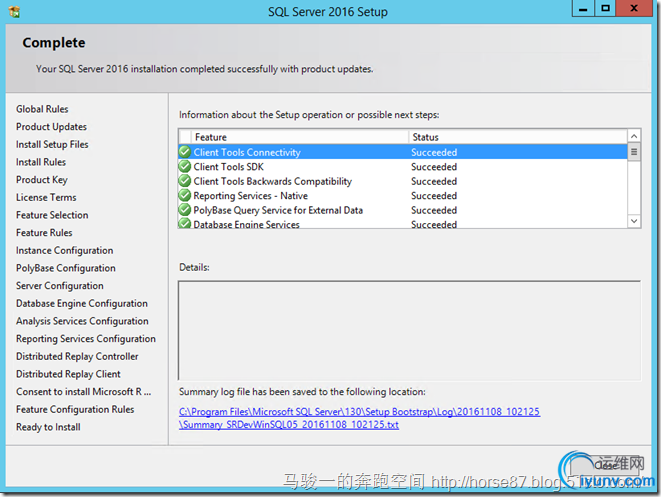The height and width of the screenshot is (497, 661).
Task: Click the Distributed Replay Client step
Action: (x=68, y=374)
